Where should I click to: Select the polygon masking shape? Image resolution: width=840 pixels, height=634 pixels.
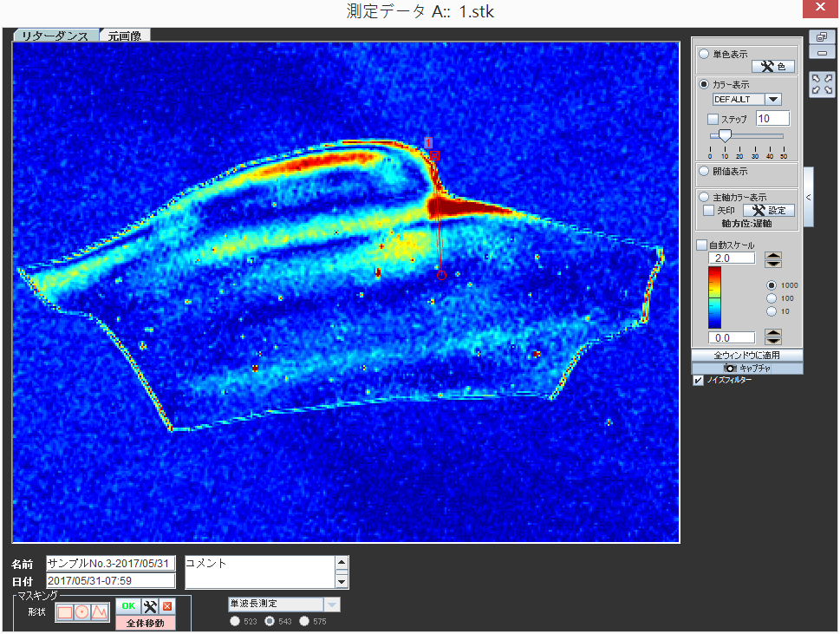[x=100, y=611]
